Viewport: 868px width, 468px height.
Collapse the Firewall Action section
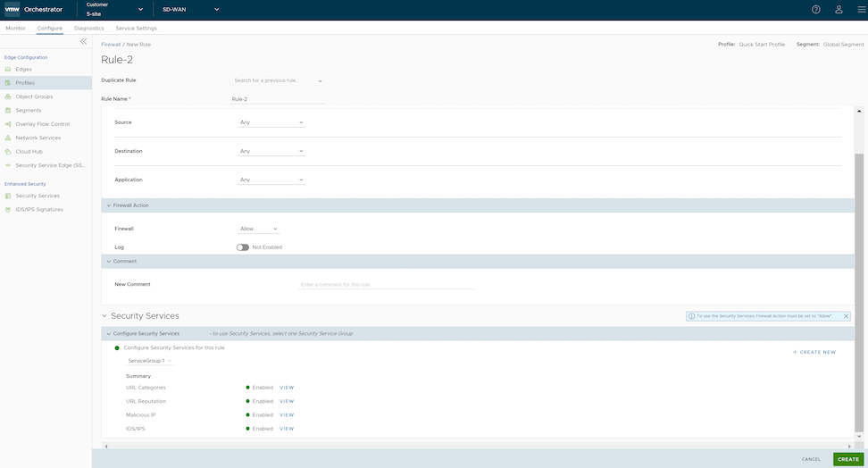point(109,205)
